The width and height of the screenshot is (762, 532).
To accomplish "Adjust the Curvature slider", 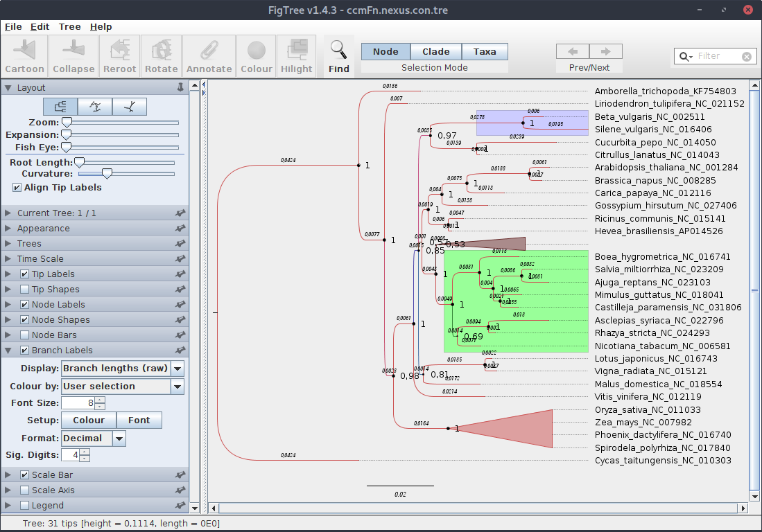I will (107, 174).
